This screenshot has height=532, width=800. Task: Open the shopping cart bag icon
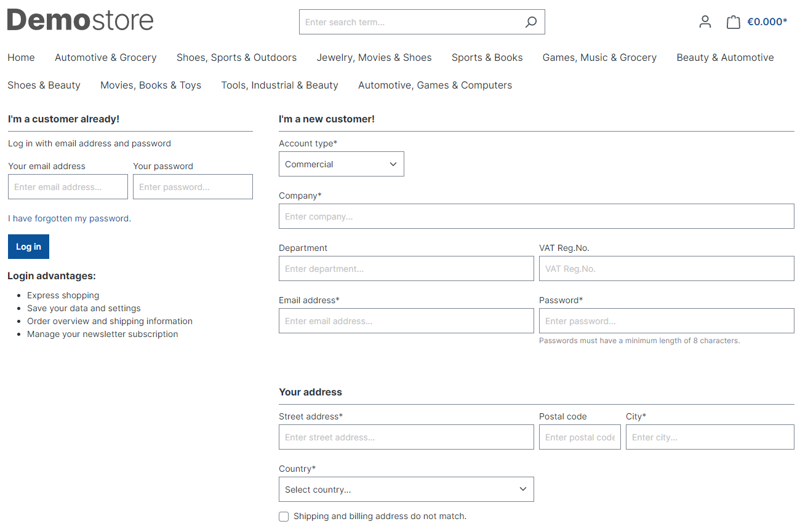point(733,22)
